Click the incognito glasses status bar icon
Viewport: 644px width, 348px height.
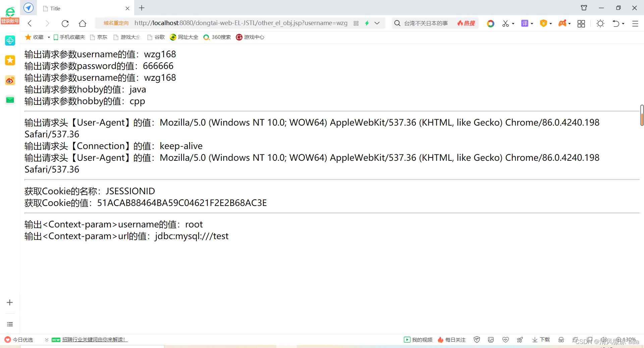point(561,340)
